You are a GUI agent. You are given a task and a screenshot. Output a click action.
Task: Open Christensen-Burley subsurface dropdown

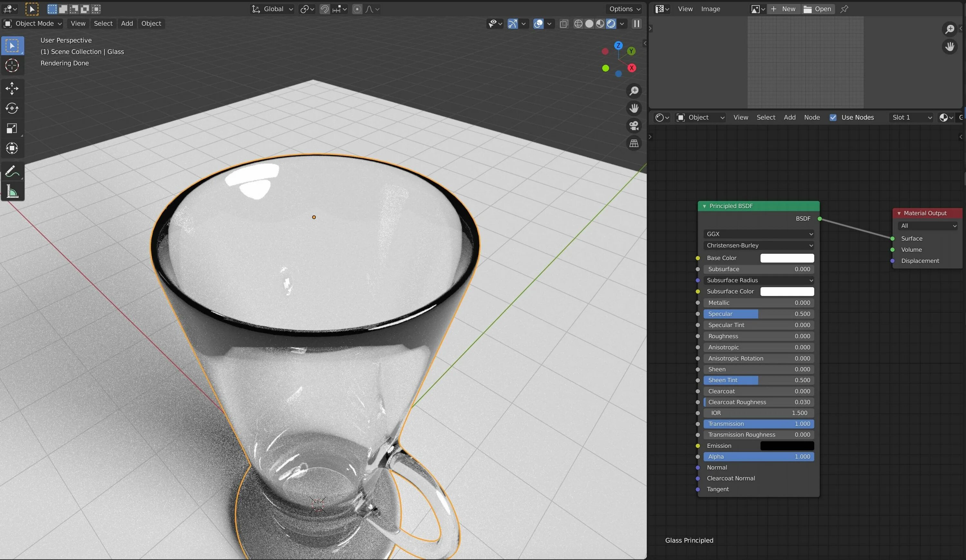758,245
